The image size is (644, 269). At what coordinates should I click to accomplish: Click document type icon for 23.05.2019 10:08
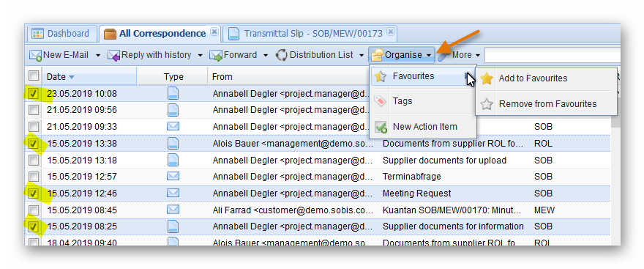coord(173,93)
